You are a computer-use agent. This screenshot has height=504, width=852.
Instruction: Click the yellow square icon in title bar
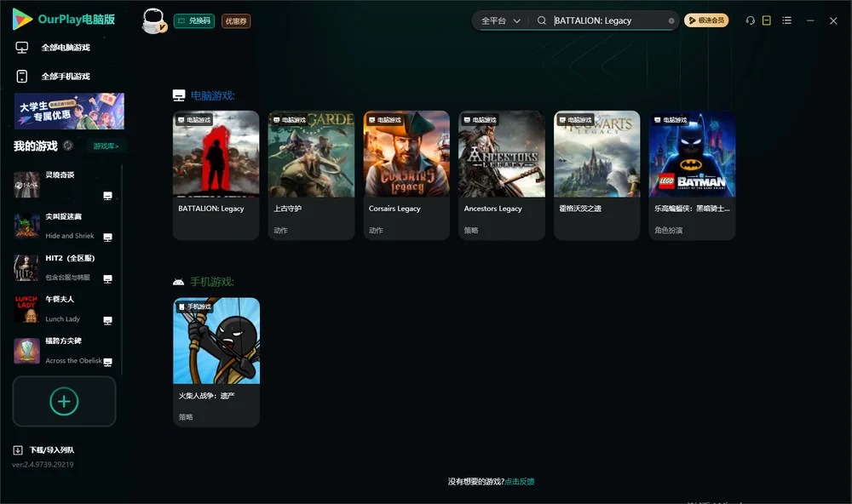pyautogui.click(x=767, y=20)
